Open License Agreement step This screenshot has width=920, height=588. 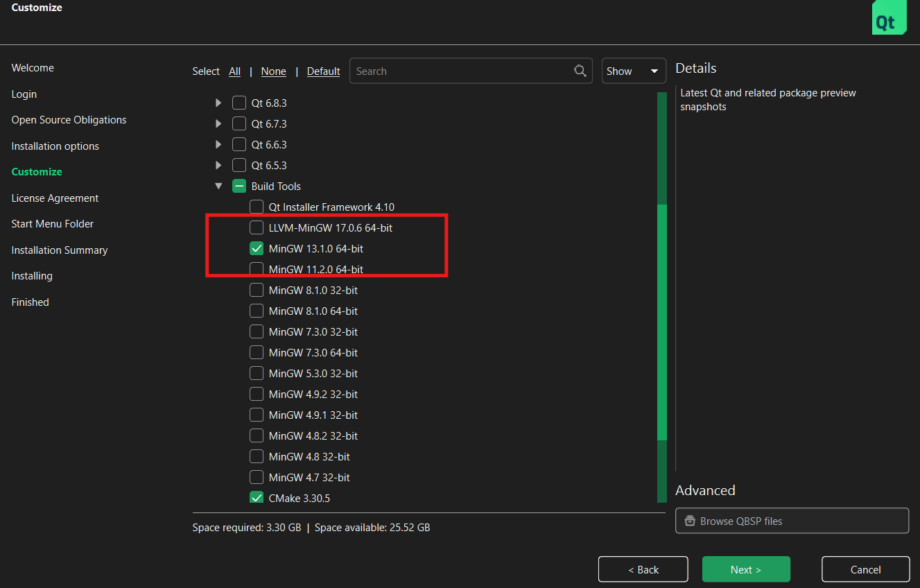click(55, 198)
